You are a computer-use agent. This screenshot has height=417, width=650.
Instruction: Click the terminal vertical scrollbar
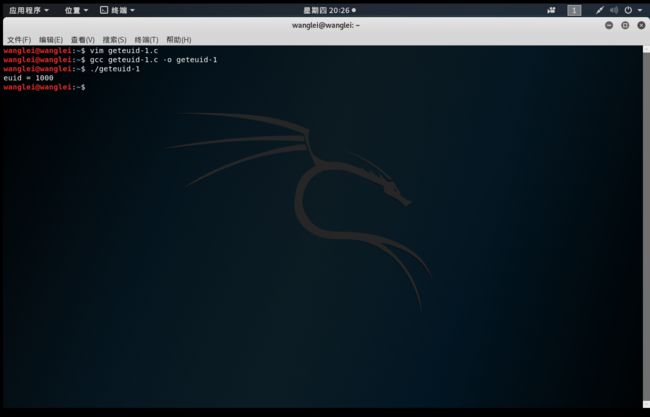[x=646, y=226]
